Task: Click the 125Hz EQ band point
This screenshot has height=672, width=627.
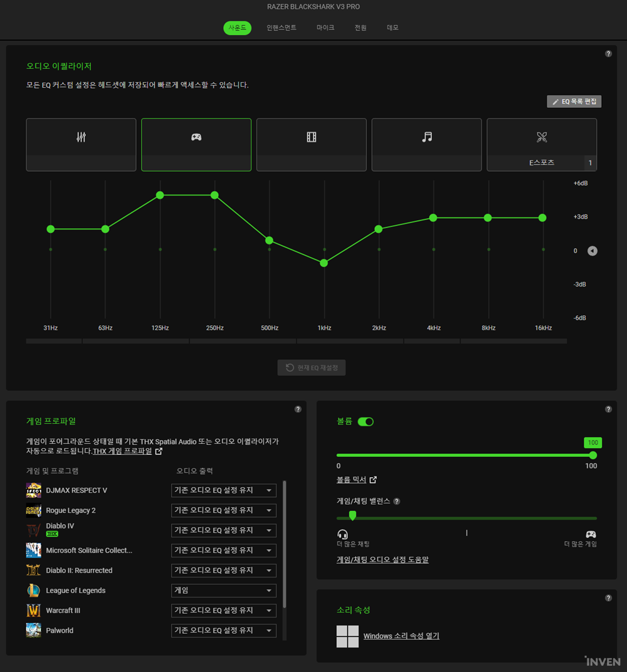Action: click(x=160, y=196)
